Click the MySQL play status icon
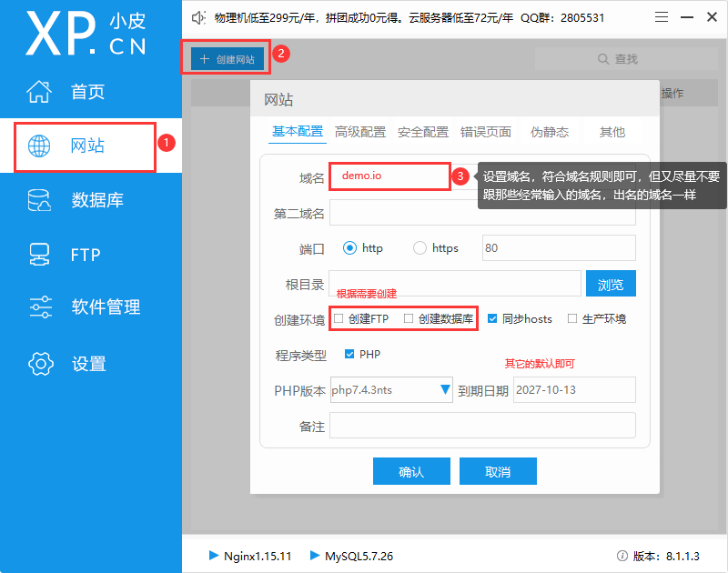This screenshot has width=728, height=573. click(315, 555)
